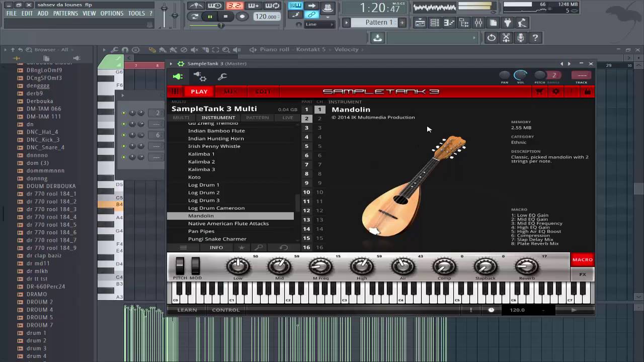
Task: Select the PATTERN browser tab
Action: [258, 118]
